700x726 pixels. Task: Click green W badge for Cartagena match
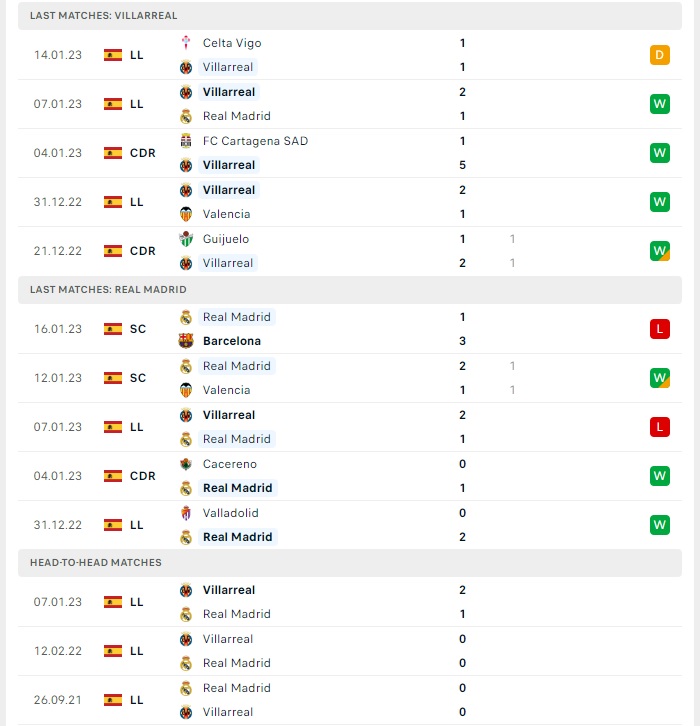pos(660,153)
